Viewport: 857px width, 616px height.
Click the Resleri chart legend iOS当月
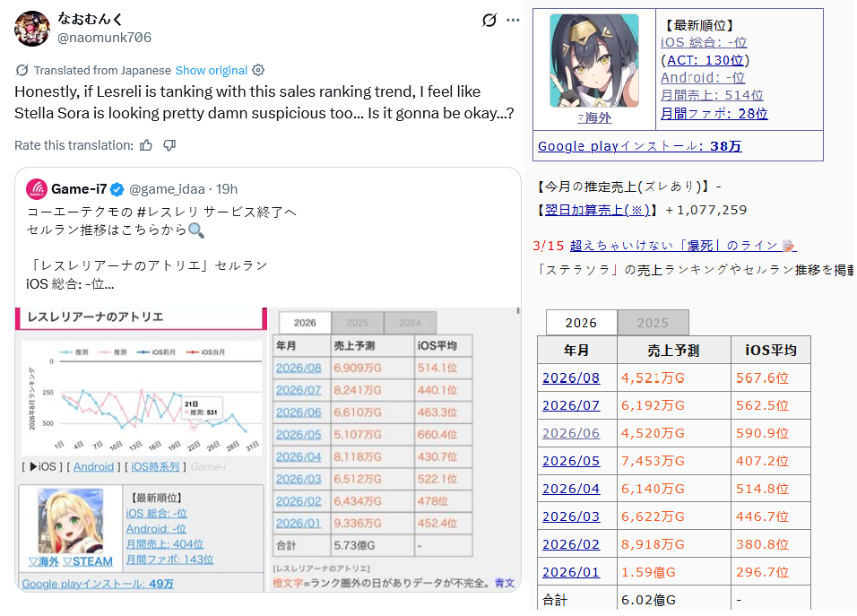205,352
